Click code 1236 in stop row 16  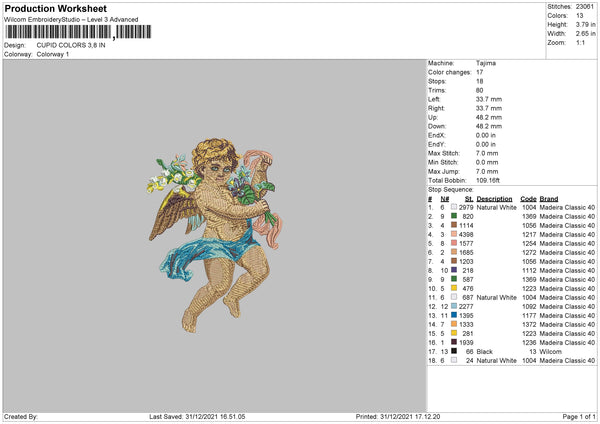click(529, 342)
